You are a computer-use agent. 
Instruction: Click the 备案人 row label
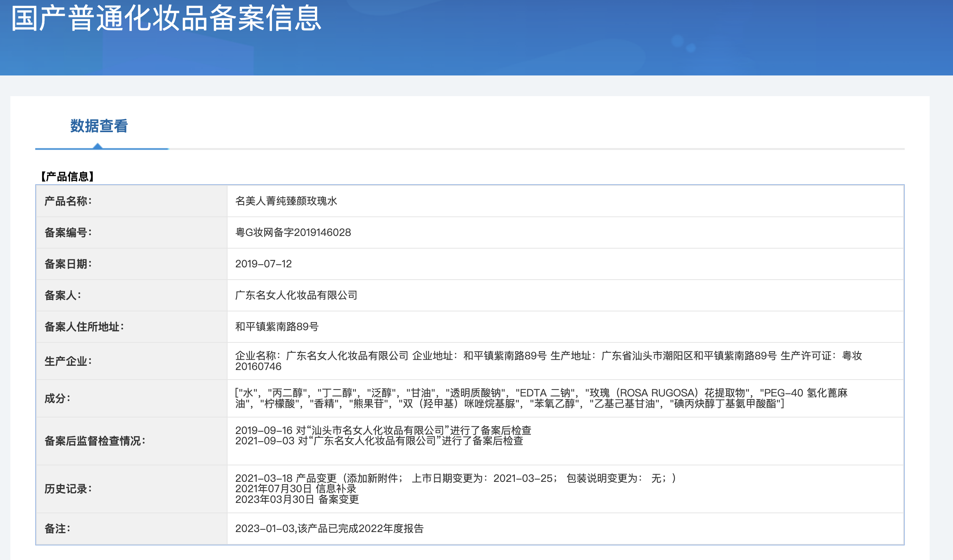(63, 295)
